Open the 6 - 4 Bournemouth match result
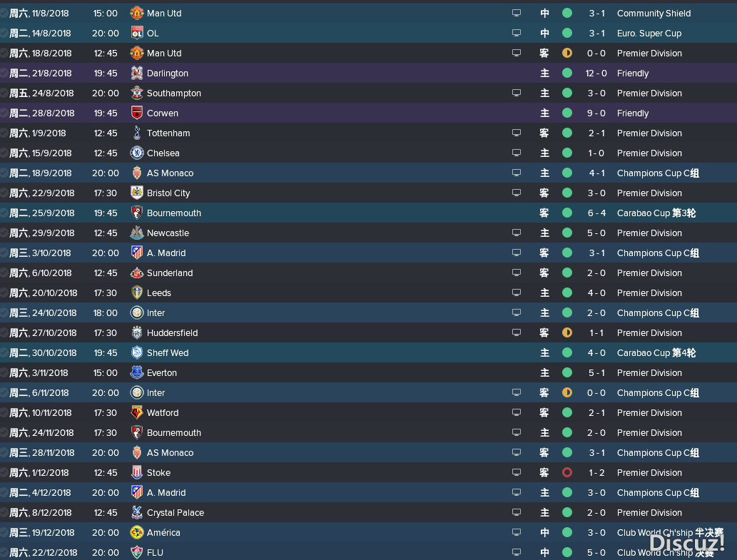Viewport: 737px width, 560px height. (x=596, y=213)
